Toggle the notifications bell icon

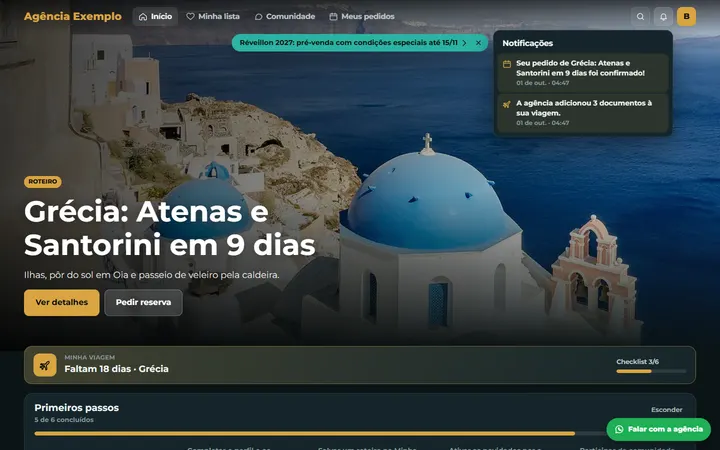(663, 17)
